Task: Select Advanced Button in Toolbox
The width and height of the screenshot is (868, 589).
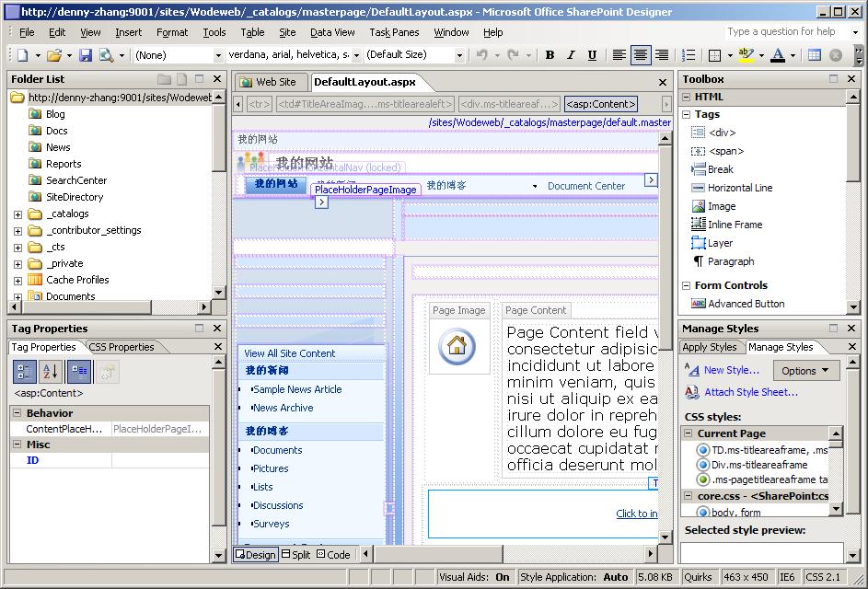Action: point(746,304)
